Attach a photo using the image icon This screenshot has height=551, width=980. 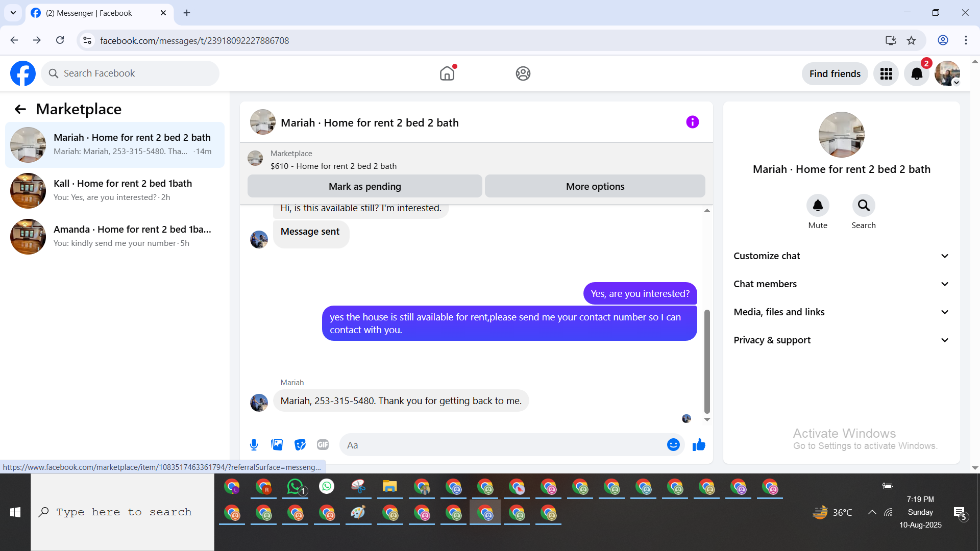pyautogui.click(x=277, y=445)
